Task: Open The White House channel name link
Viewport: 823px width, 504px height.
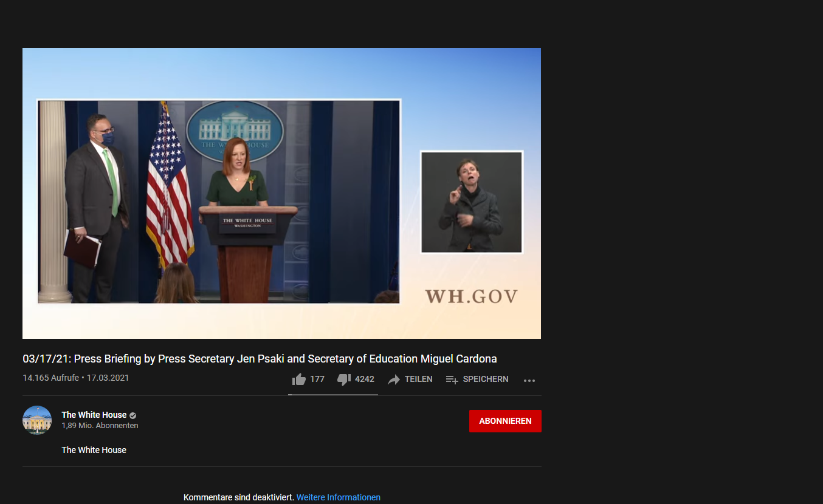Action: pos(94,415)
